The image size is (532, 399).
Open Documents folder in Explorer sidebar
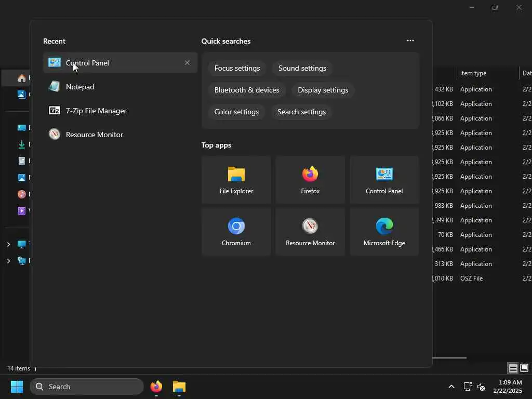pyautogui.click(x=22, y=161)
